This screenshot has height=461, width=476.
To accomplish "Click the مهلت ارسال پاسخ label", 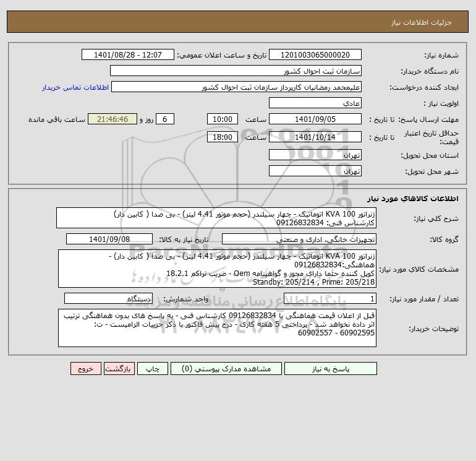I will click(428, 119).
